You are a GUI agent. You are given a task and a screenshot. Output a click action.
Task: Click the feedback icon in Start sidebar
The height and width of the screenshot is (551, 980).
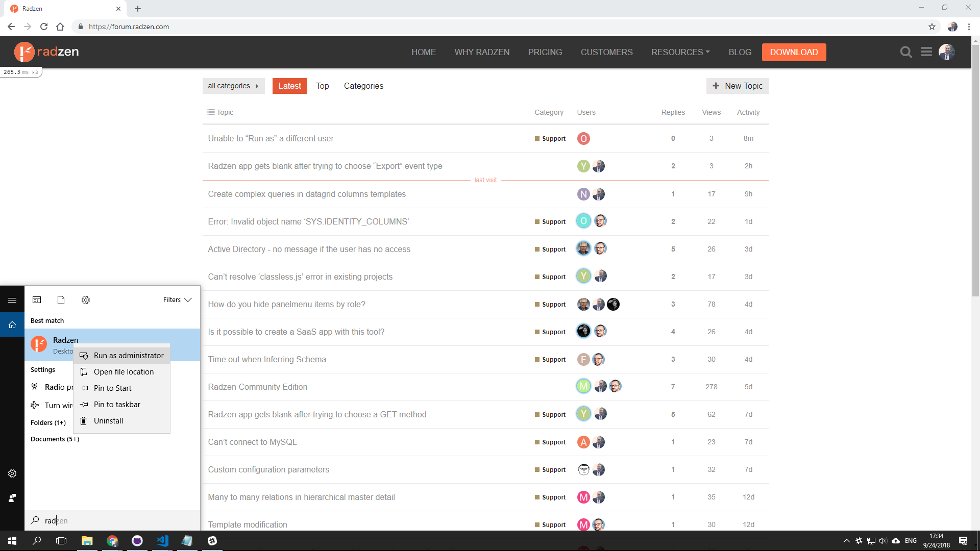(12, 498)
